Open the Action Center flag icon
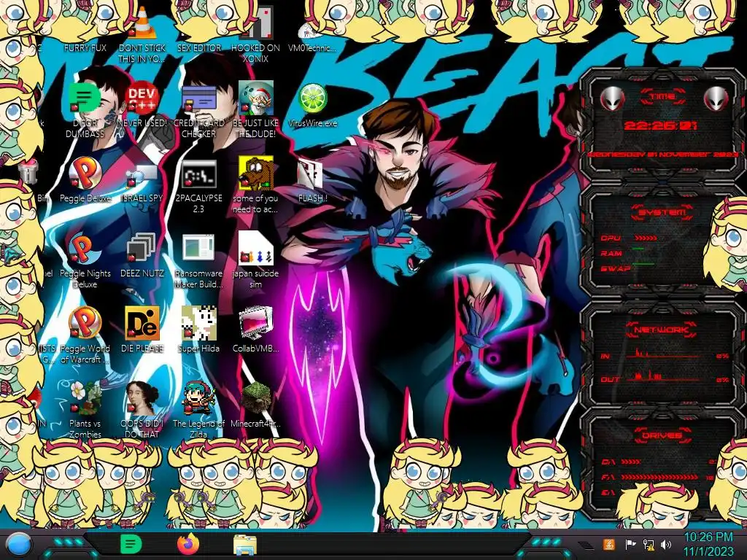This screenshot has width=747, height=560. [631, 544]
